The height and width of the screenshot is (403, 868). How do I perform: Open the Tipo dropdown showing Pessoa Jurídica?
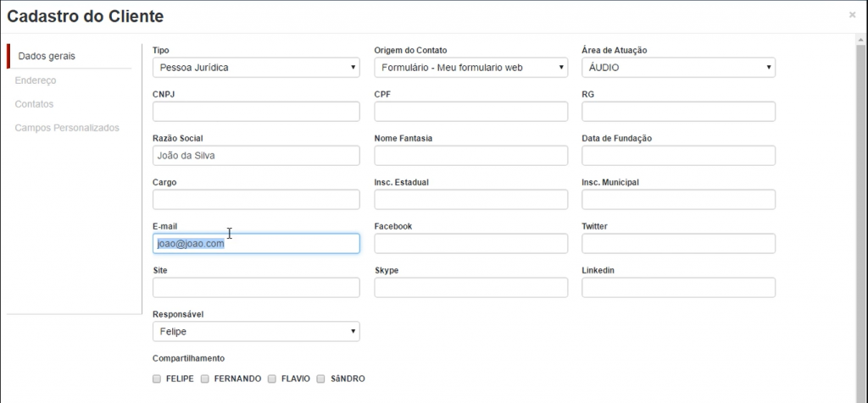(x=256, y=68)
